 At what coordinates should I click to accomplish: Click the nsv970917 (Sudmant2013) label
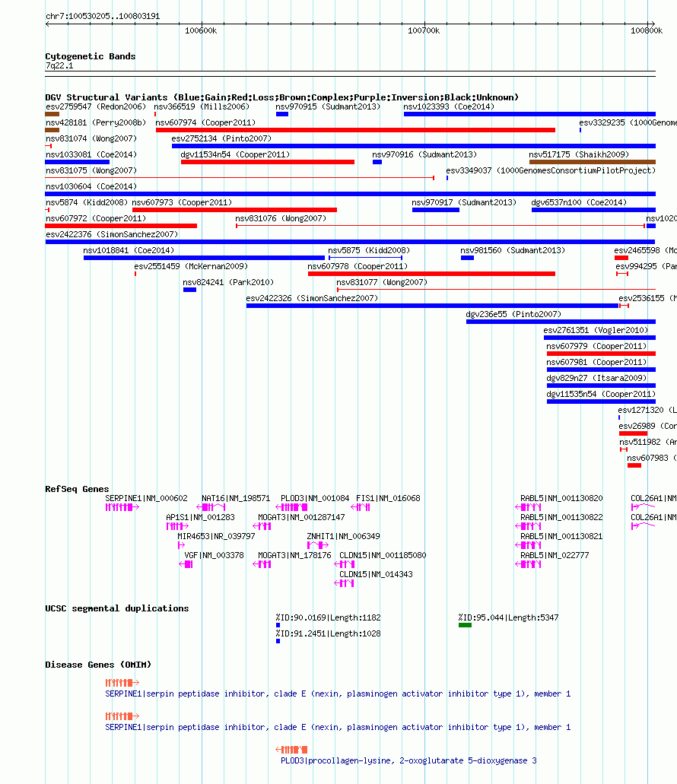tap(464, 202)
